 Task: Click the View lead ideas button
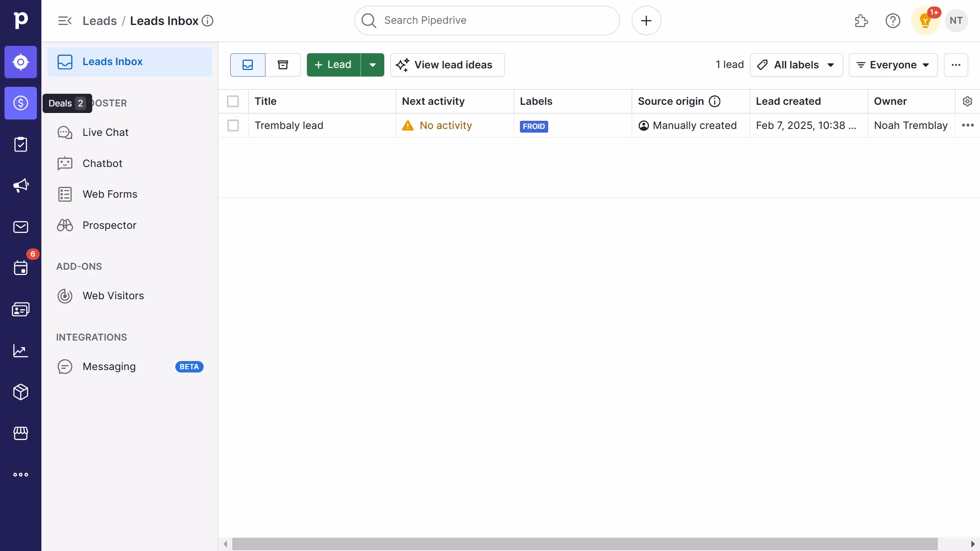coord(447,65)
